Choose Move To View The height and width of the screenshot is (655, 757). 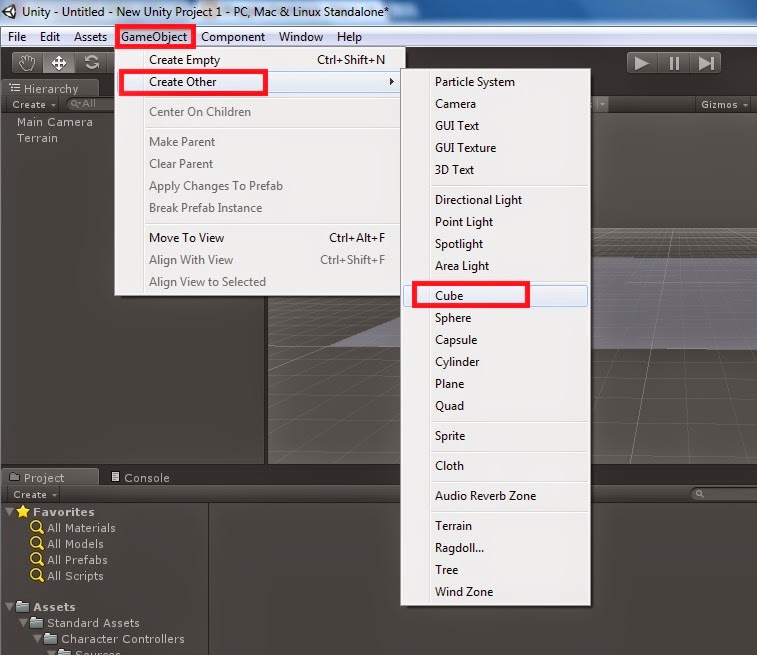260,237
